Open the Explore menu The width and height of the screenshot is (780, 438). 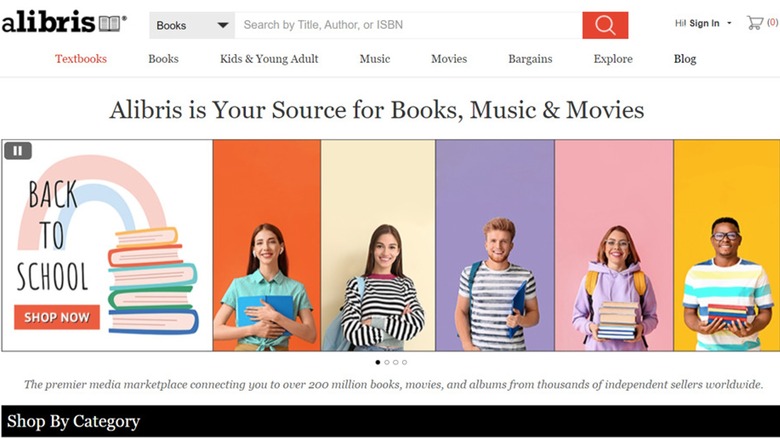pos(613,59)
